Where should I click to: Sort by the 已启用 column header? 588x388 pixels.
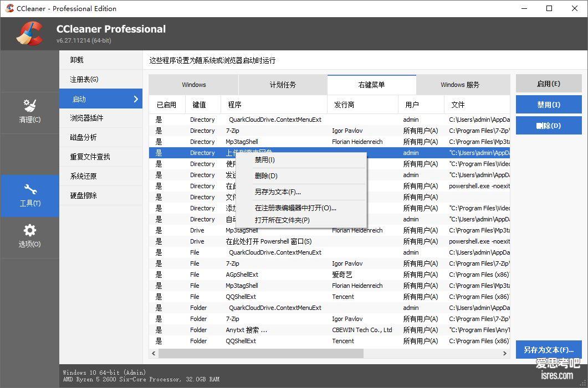click(x=167, y=105)
